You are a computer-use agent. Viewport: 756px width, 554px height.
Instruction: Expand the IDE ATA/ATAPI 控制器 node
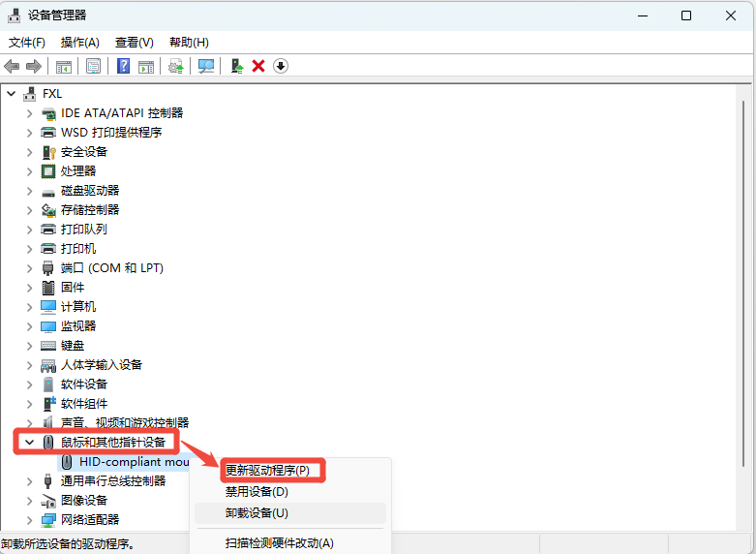click(x=29, y=113)
